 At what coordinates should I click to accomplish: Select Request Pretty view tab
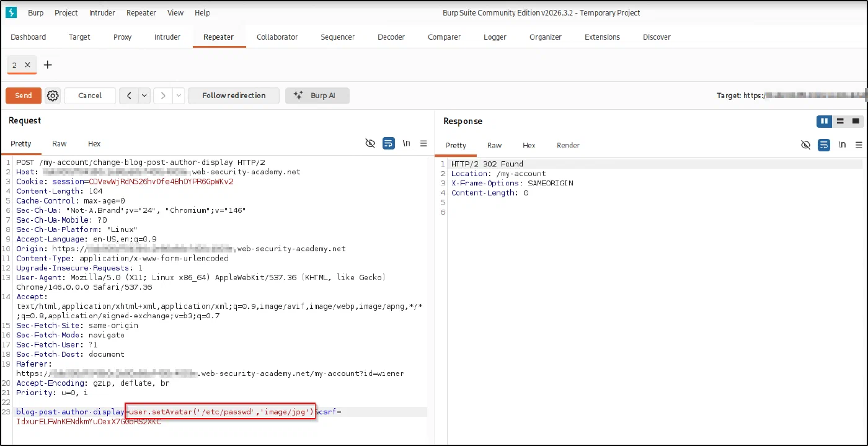[x=21, y=144]
